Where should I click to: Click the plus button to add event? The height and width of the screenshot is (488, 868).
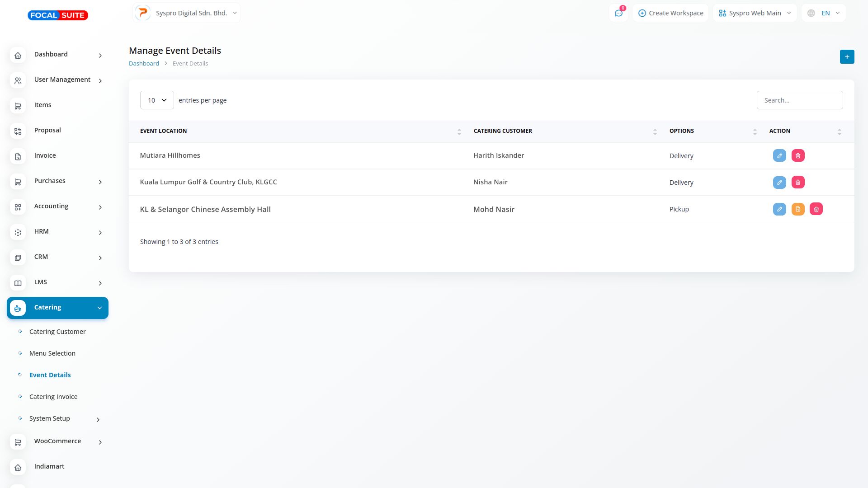click(x=847, y=56)
